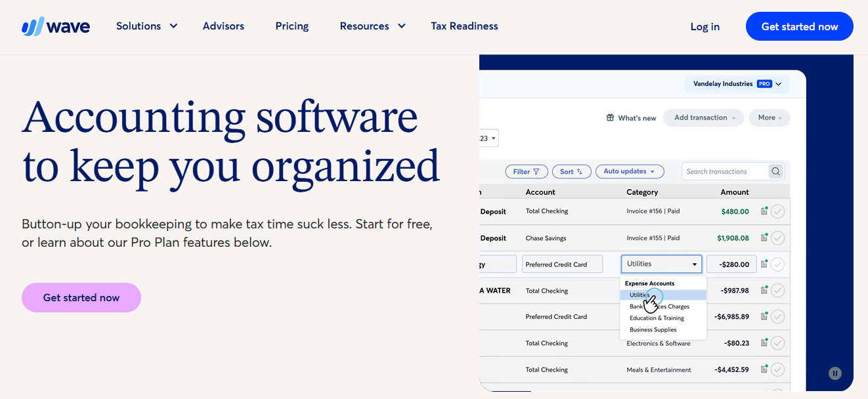Screen dimensions: 868x399
Task: Click the Filter button
Action: 527,171
